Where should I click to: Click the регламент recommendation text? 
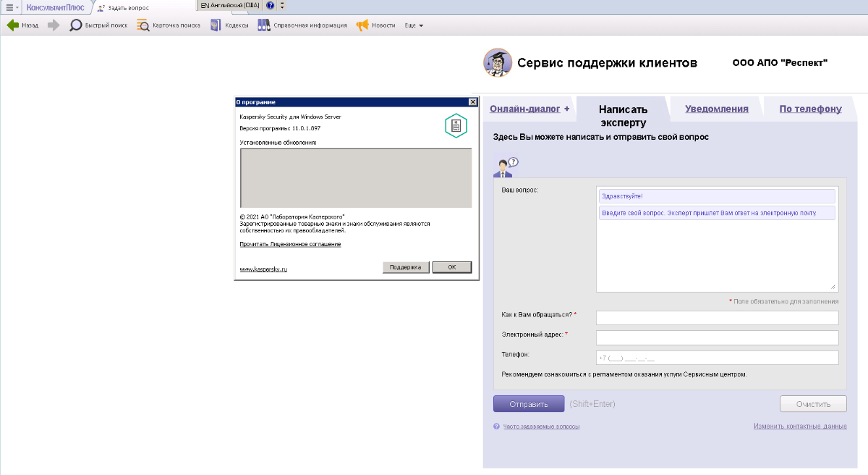[x=624, y=375]
